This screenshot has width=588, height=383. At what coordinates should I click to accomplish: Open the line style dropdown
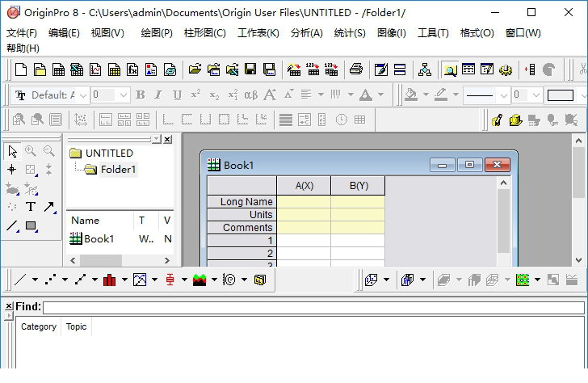point(504,95)
